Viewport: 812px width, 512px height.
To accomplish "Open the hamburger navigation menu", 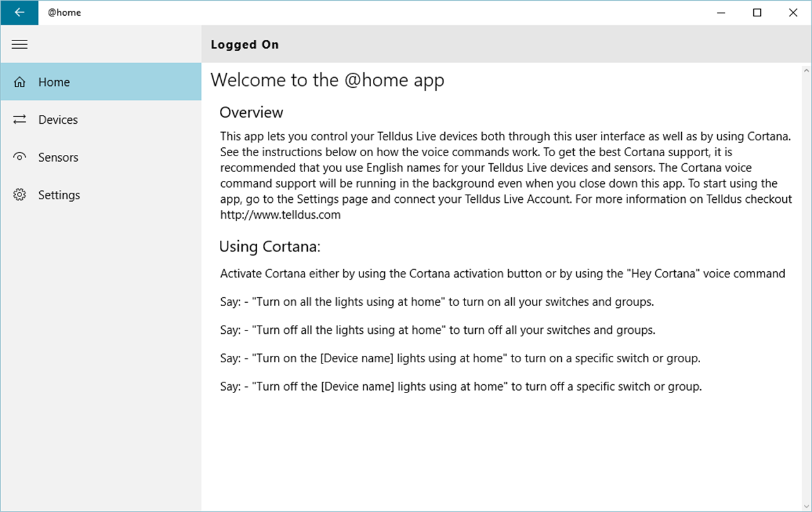I will (x=20, y=44).
